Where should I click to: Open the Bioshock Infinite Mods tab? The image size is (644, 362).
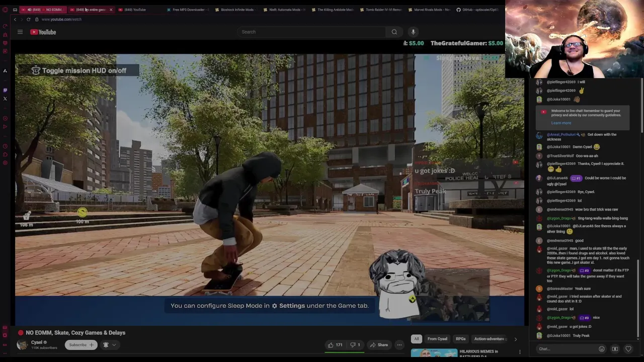235,10
